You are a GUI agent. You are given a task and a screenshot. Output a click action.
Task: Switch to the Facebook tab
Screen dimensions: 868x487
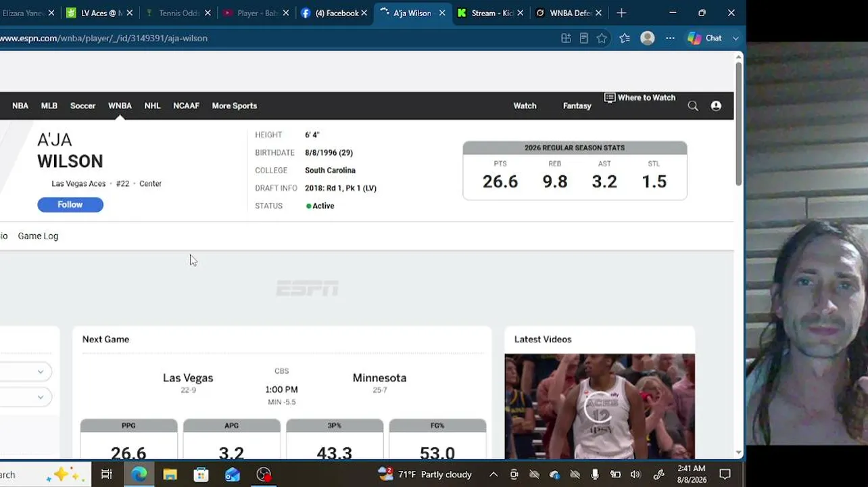(x=334, y=13)
